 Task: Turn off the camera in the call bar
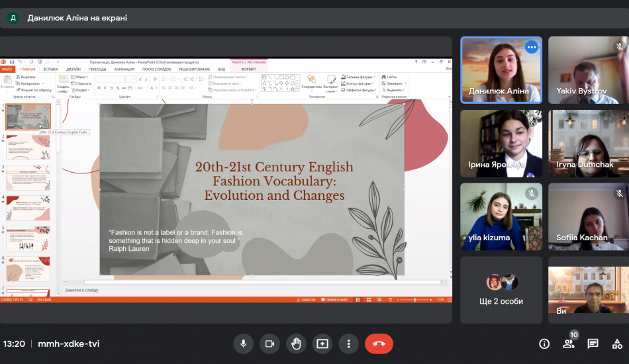coord(269,343)
